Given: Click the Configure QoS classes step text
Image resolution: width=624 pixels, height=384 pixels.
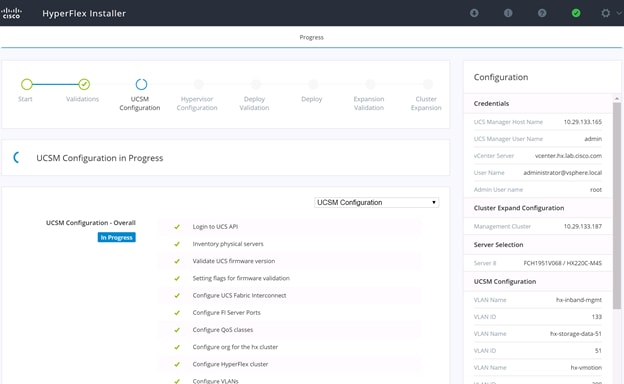Looking at the screenshot, I should (x=223, y=330).
